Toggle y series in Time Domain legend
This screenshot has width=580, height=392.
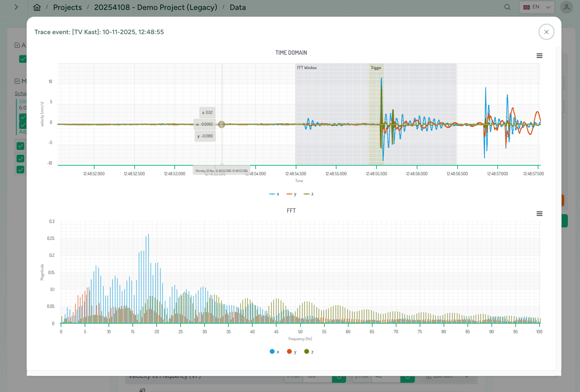pos(292,194)
